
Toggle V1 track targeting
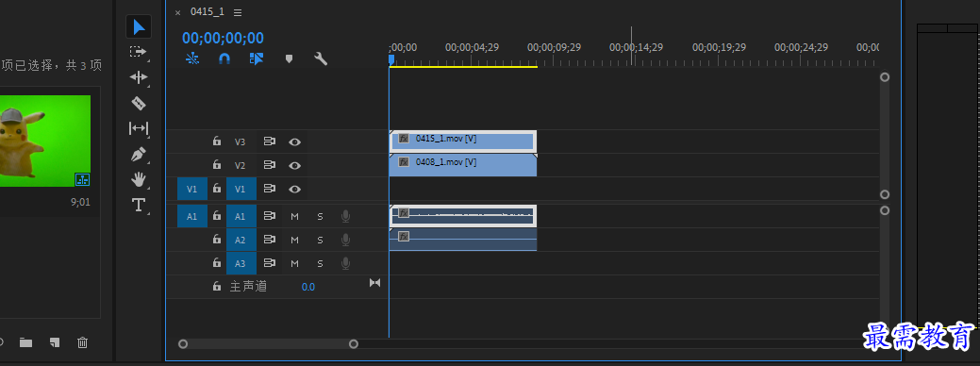point(241,190)
